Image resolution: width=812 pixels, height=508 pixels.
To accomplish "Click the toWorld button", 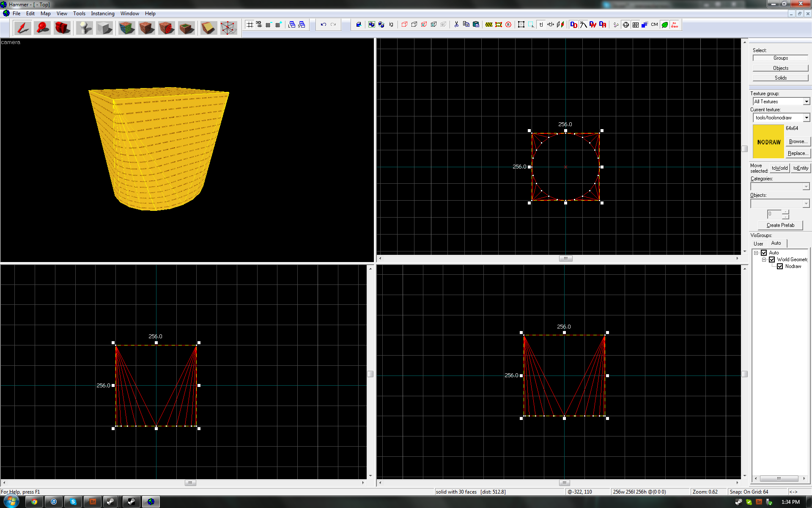I will point(779,168).
